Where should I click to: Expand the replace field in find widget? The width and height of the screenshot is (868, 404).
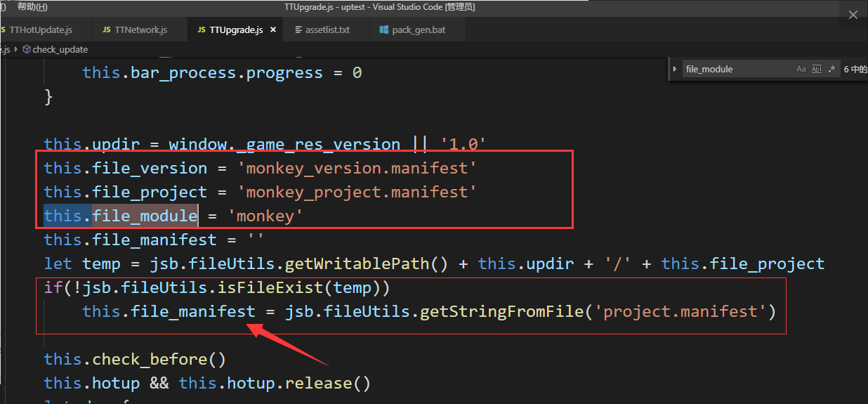click(675, 69)
